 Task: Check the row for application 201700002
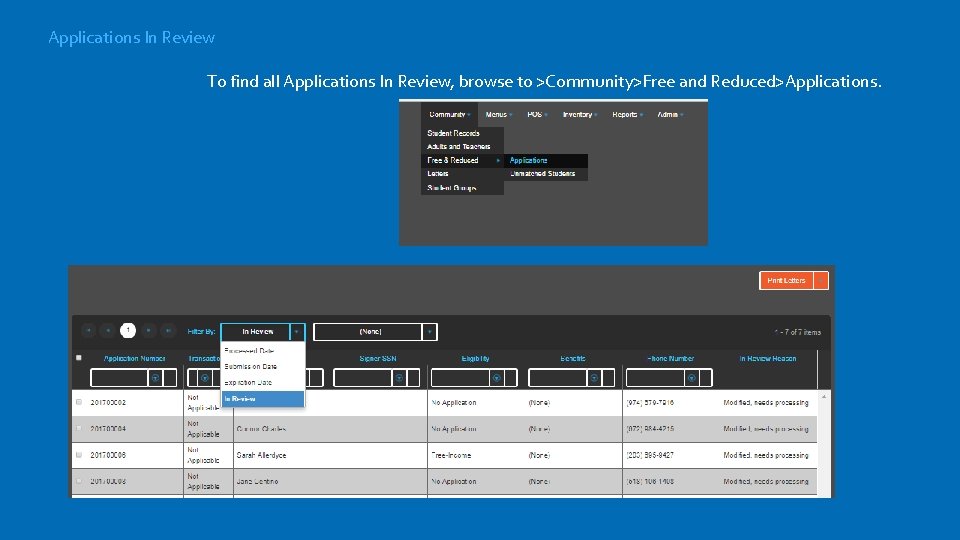tap(79, 402)
